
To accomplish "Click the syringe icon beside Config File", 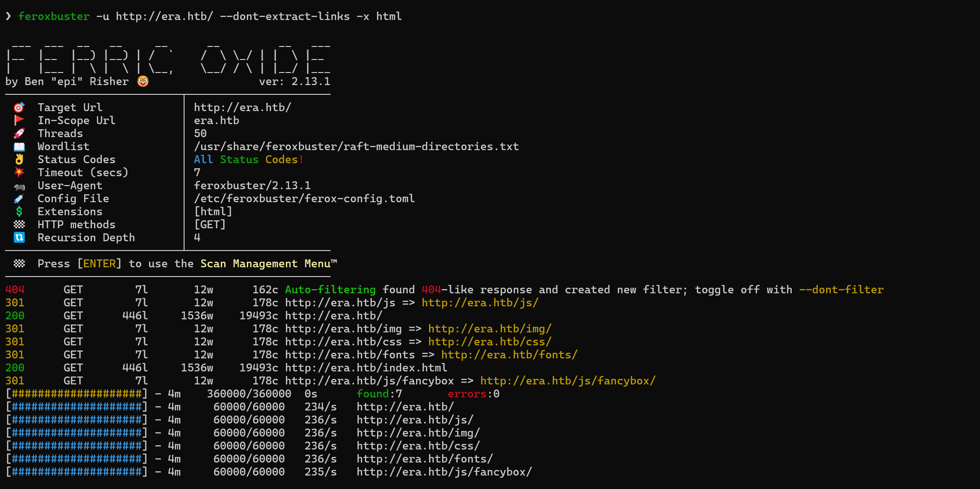I will (x=19, y=198).
